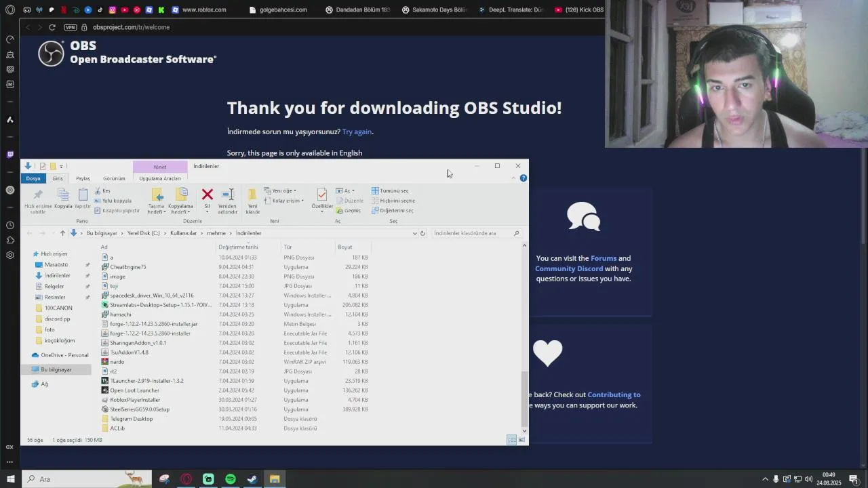Open the Forums link
The image size is (868, 488).
point(604,258)
